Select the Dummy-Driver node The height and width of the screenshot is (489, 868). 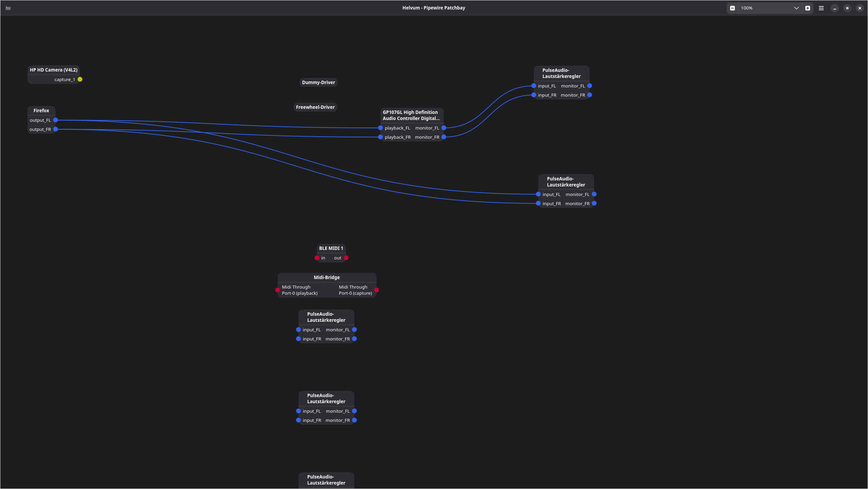(318, 82)
